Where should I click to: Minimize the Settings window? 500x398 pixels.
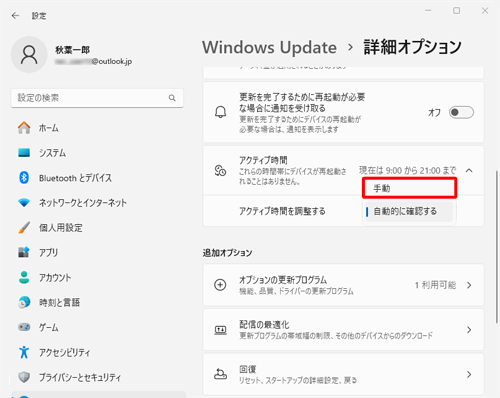coord(428,11)
